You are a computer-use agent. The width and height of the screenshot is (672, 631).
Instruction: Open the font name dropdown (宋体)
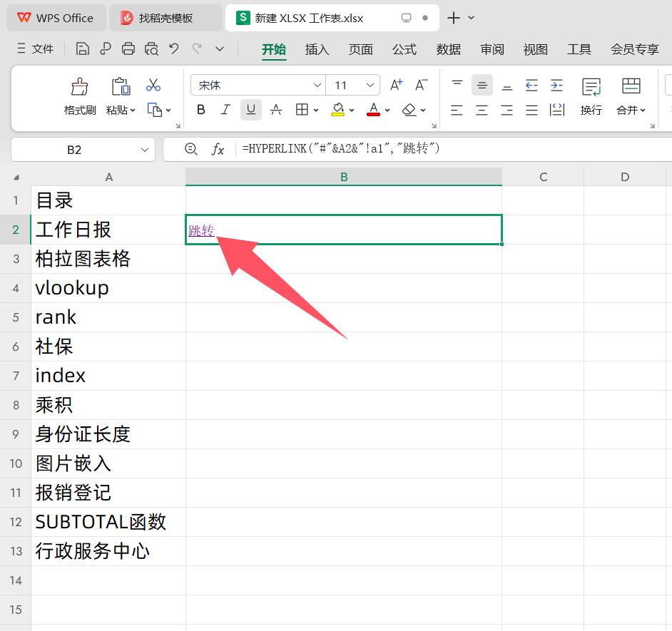click(x=317, y=86)
